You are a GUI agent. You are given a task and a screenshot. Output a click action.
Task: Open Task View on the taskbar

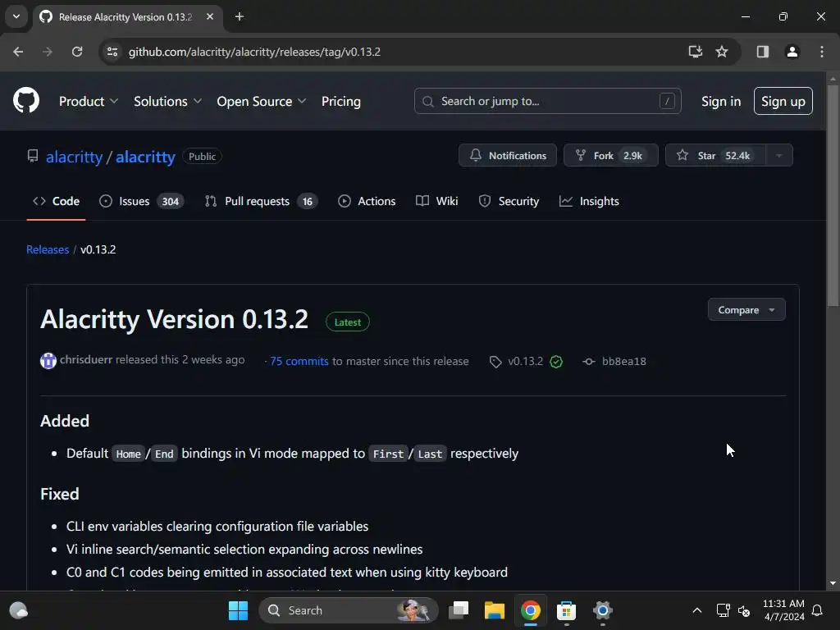[459, 610]
